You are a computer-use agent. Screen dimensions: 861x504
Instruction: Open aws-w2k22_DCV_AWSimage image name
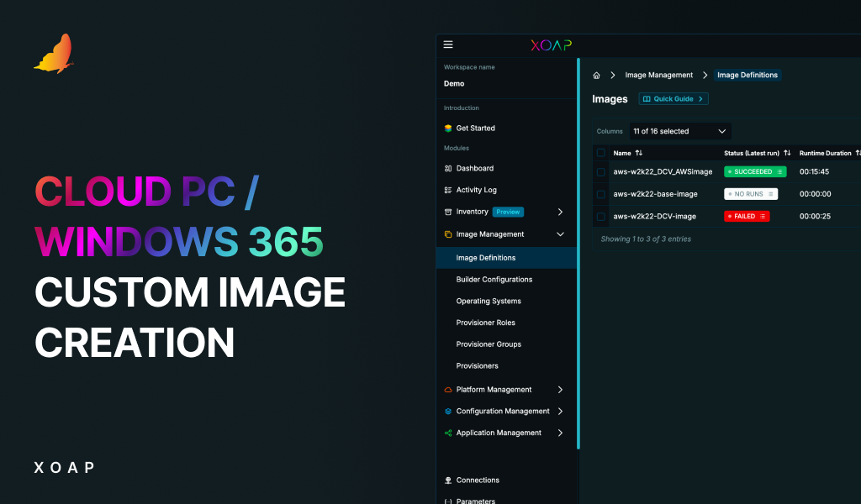click(x=663, y=172)
